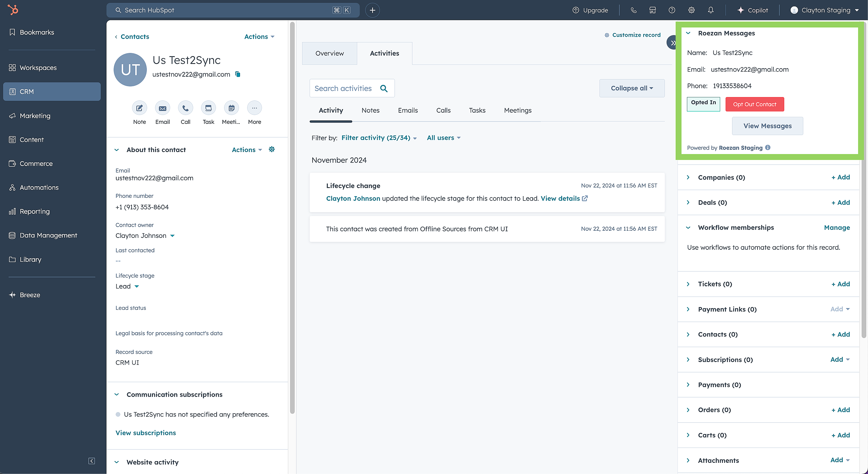Image resolution: width=868 pixels, height=474 pixels.
Task: Open the Task icon action
Action: click(x=208, y=108)
